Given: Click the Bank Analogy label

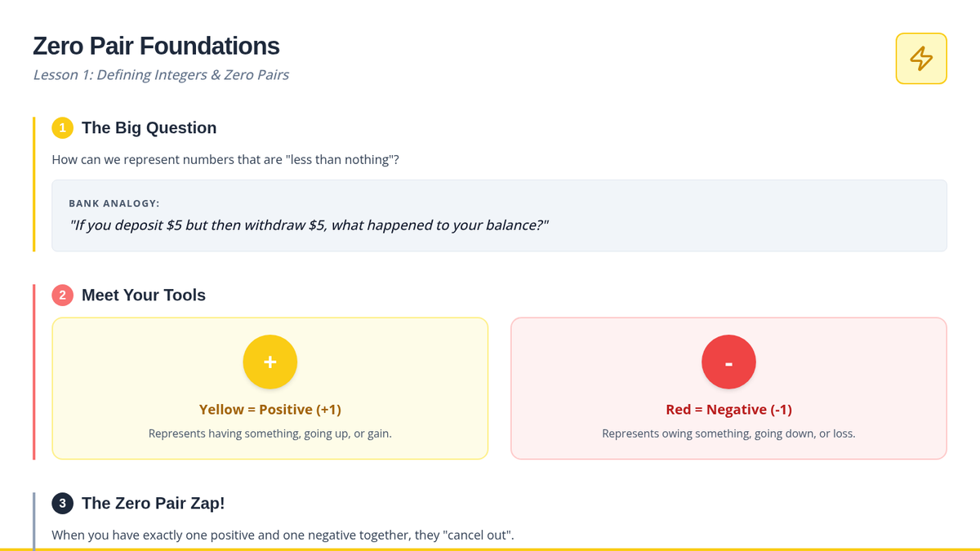Looking at the screenshot, I should click(114, 203).
